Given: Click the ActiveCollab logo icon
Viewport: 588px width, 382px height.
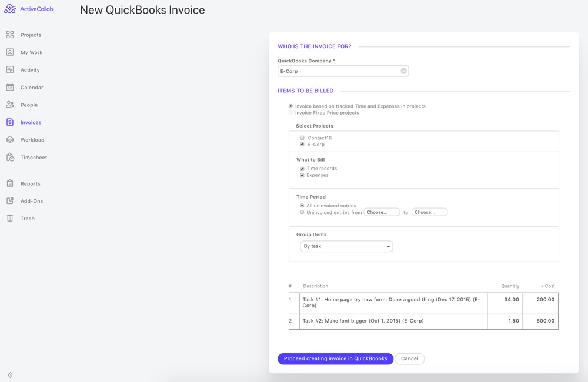Looking at the screenshot, I should pyautogui.click(x=10, y=9).
